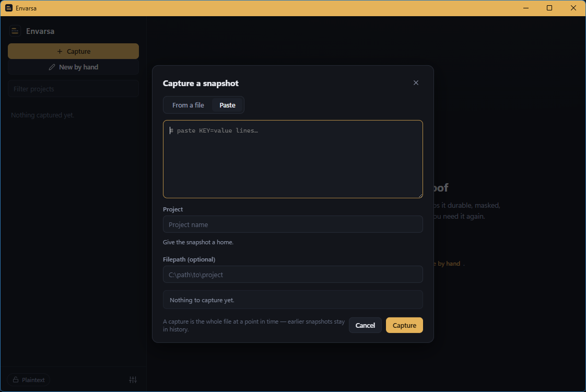Close the Capture a snapshot dialog

pyautogui.click(x=416, y=83)
